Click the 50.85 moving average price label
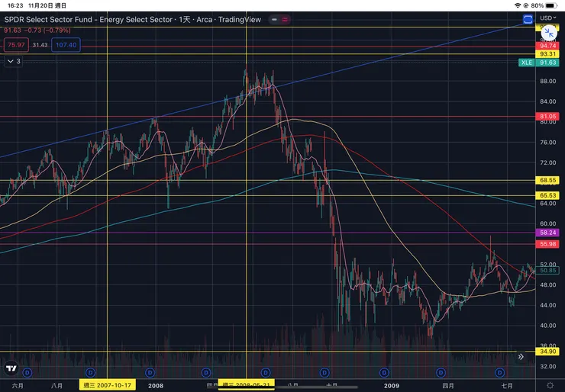The image size is (565, 392). click(547, 270)
